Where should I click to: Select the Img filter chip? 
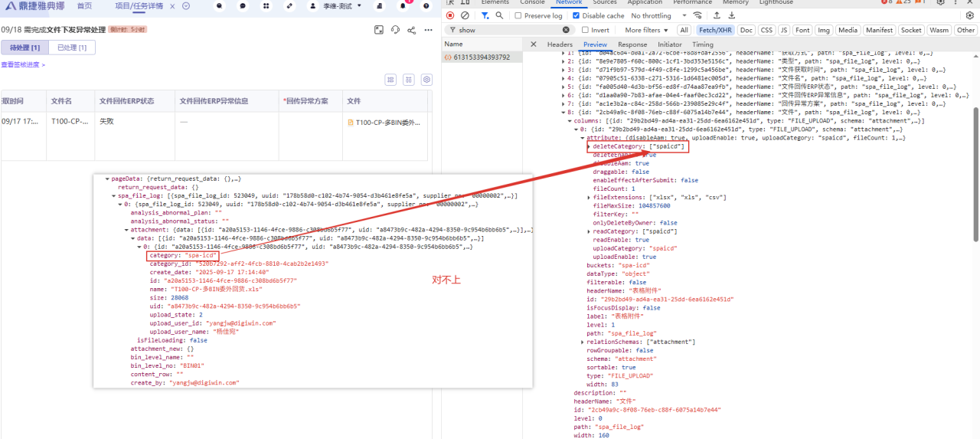point(824,30)
